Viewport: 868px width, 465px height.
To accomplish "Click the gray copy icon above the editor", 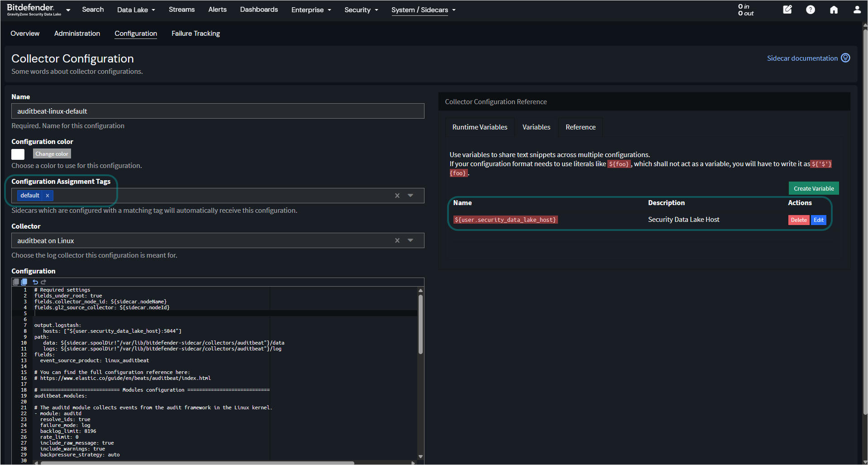I will tap(16, 282).
